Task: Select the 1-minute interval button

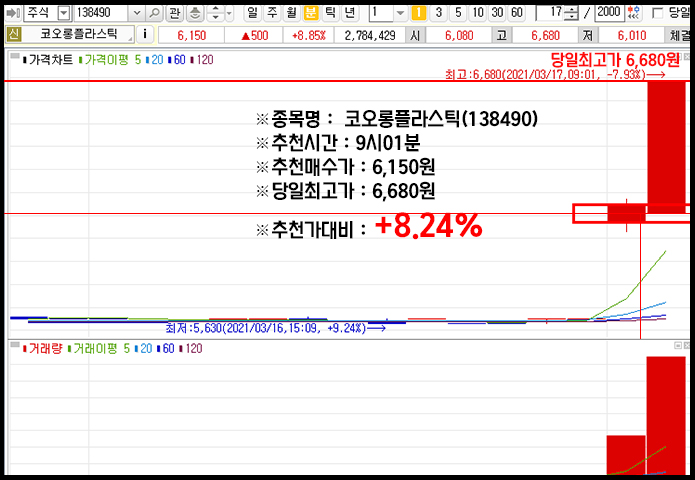Action: tap(418, 13)
